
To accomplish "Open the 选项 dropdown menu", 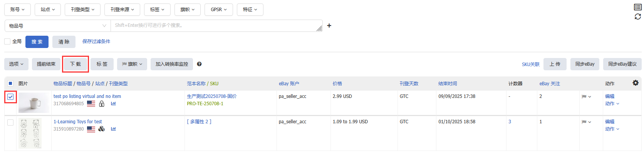I will point(16,64).
